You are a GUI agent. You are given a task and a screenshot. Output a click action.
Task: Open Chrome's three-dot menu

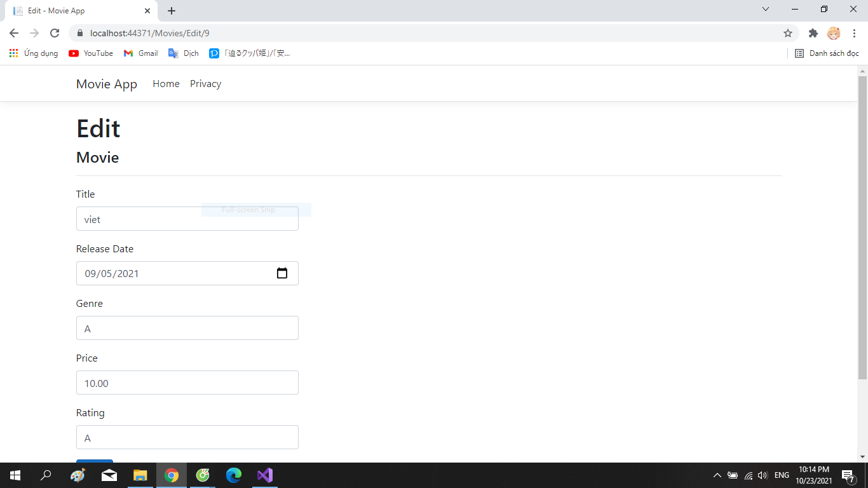853,32
